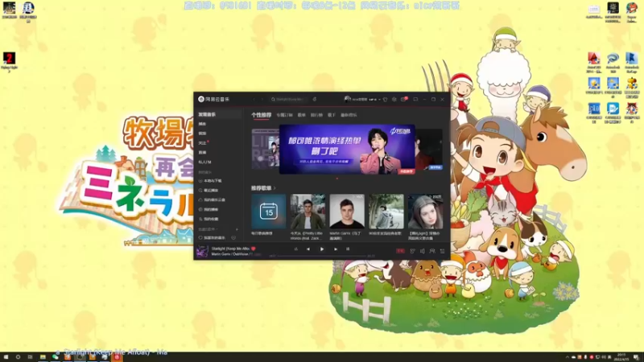Screen dimensions: 644x362
Task: Focus the NetEase Cloud Music search field
Action: [288, 99]
